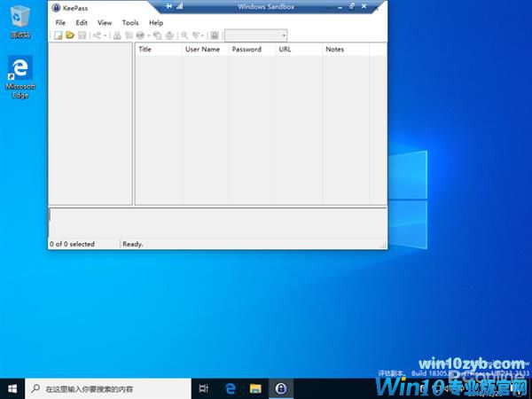Select the Microsoft Edge desktop shortcut

[20, 77]
